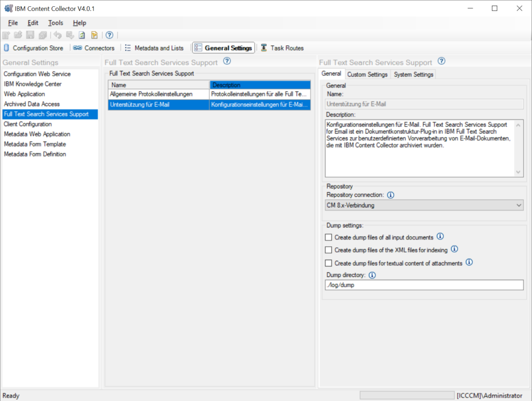Click the Dump directory input field

tap(424, 285)
